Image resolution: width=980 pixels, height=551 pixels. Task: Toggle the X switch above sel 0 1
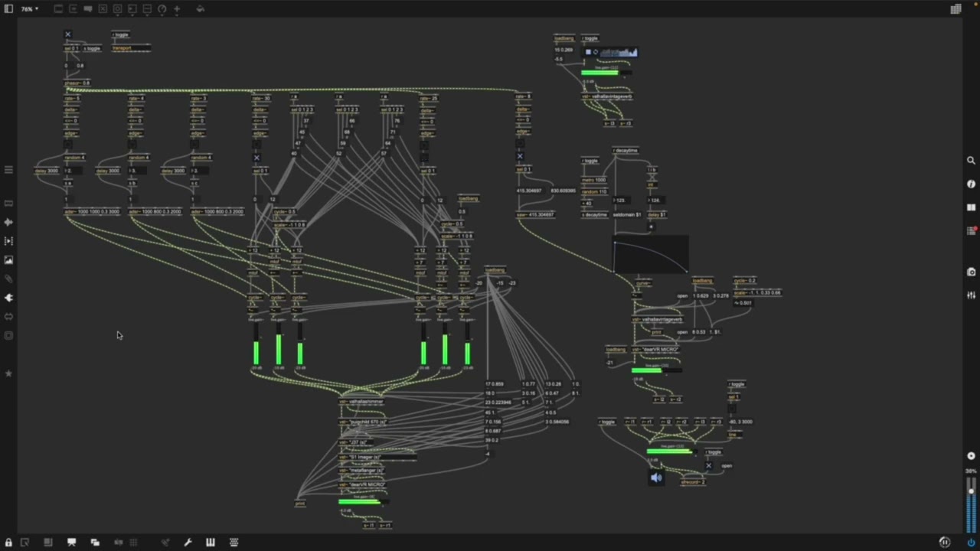coord(67,34)
